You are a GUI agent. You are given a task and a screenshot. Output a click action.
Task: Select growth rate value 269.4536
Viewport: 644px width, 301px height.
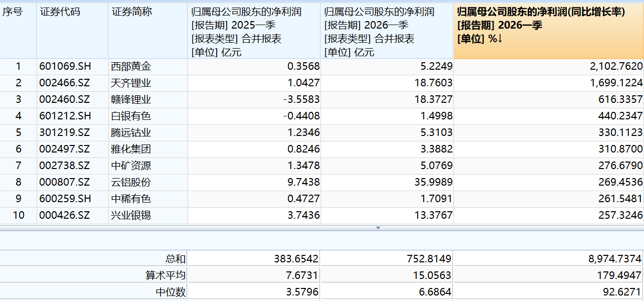pyautogui.click(x=620, y=183)
